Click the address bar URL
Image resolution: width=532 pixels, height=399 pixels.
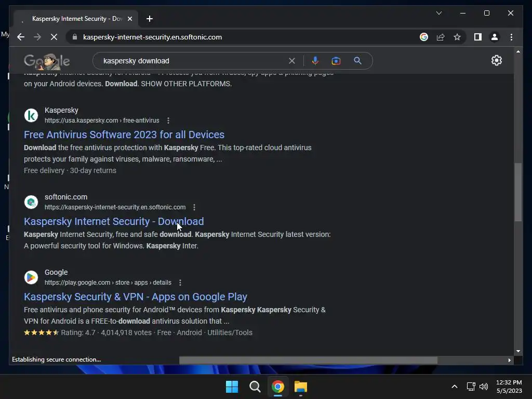152,37
